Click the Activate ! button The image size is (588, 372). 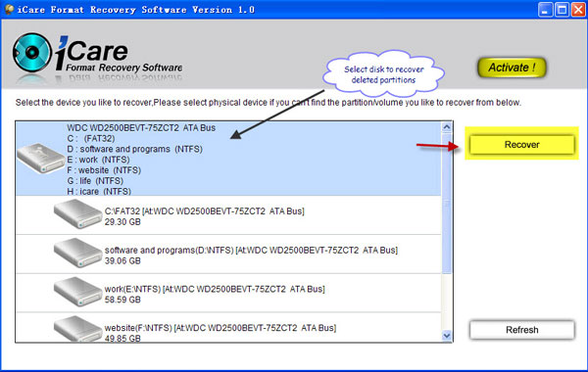pos(512,68)
